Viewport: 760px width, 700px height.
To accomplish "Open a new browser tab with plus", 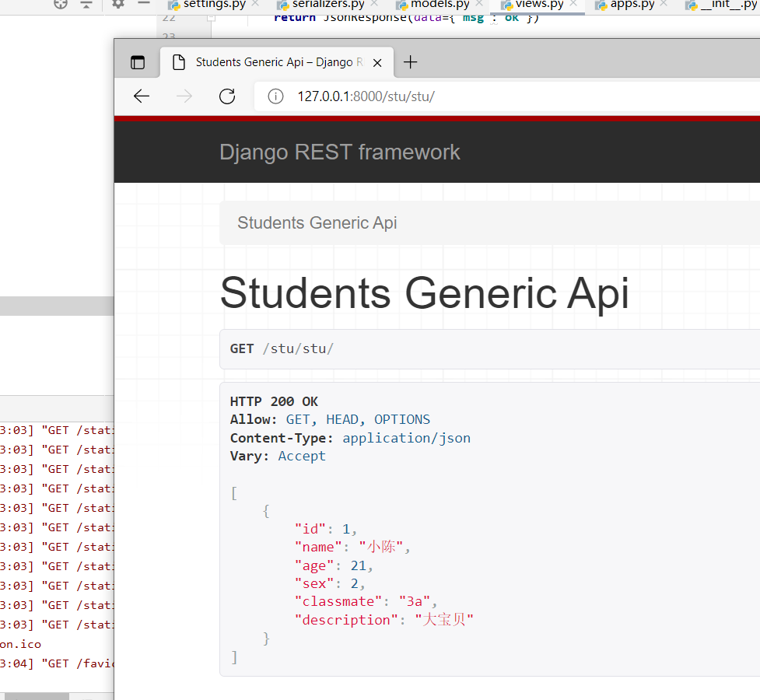I will (411, 62).
